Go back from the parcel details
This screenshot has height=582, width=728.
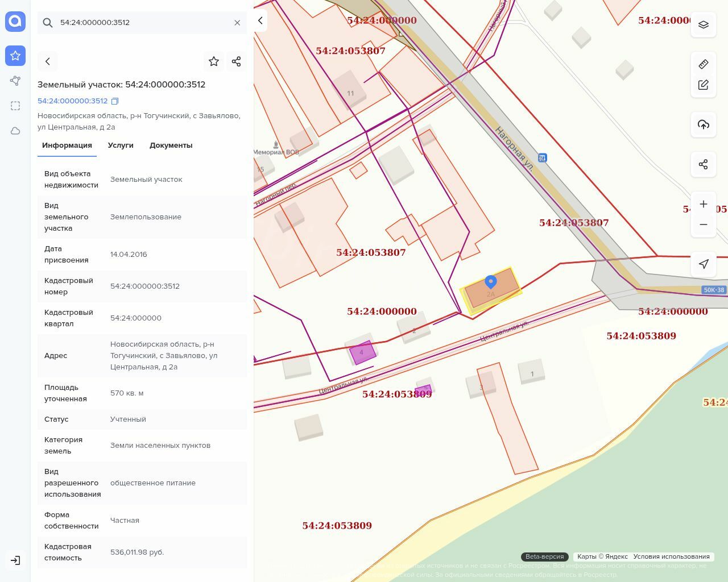pos(48,61)
